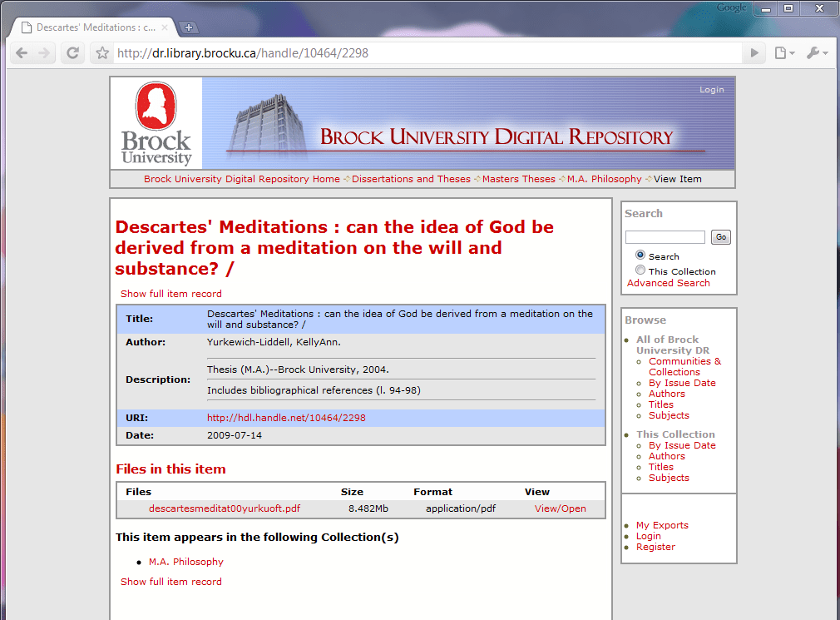The width and height of the screenshot is (840, 620).
Task: Bookmark this page with the star icon
Action: (102, 53)
